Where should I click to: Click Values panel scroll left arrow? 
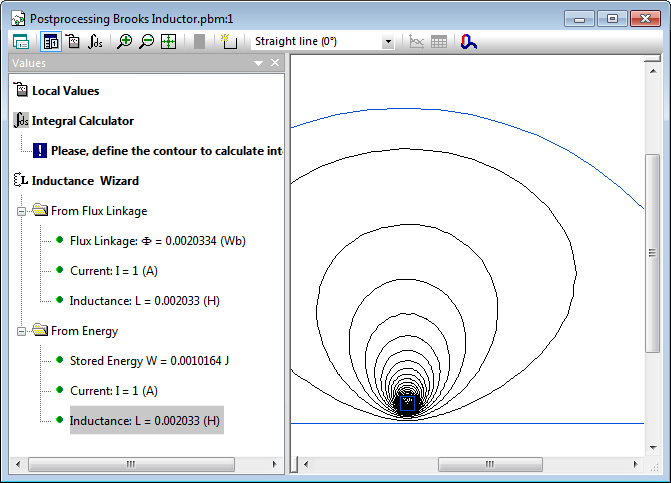(x=18, y=464)
